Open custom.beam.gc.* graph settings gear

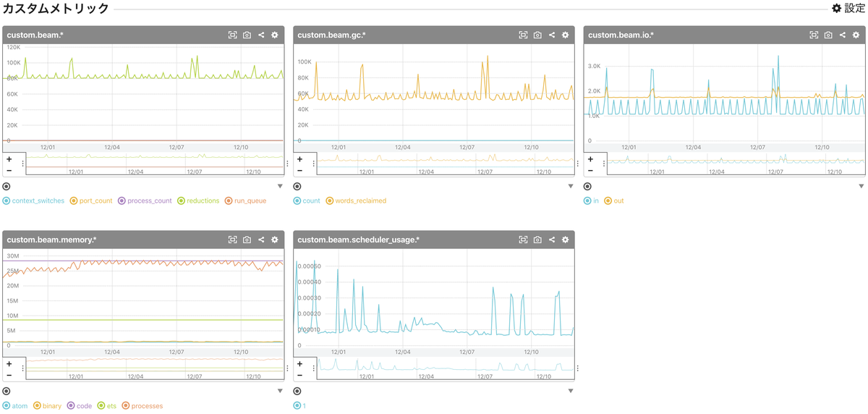point(566,35)
